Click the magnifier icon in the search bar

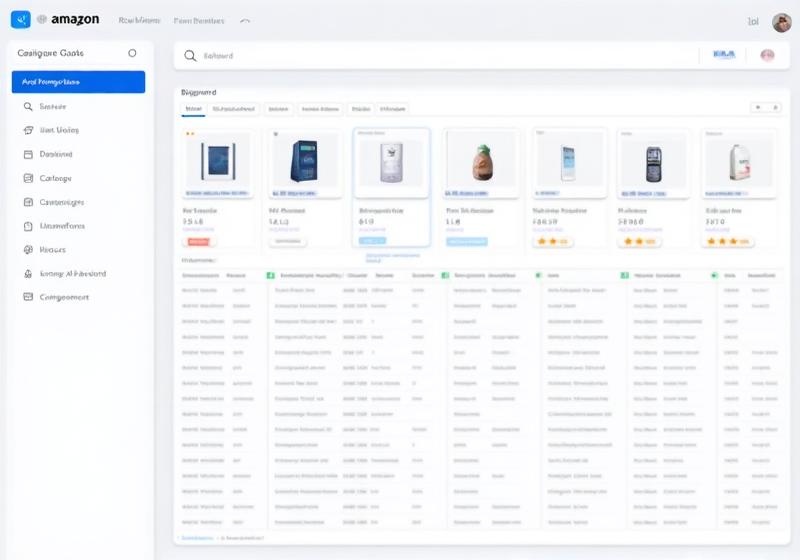(190, 56)
